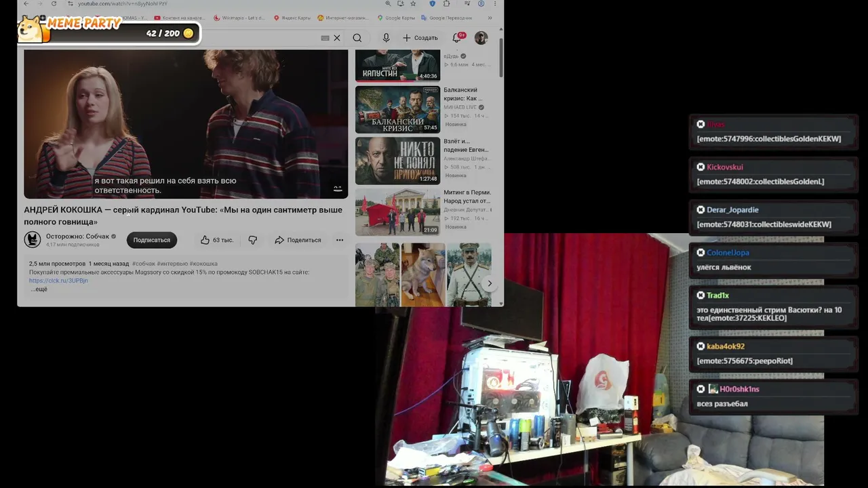The height and width of the screenshot is (488, 868).
Task: Click the playing video frame
Action: 186,124
